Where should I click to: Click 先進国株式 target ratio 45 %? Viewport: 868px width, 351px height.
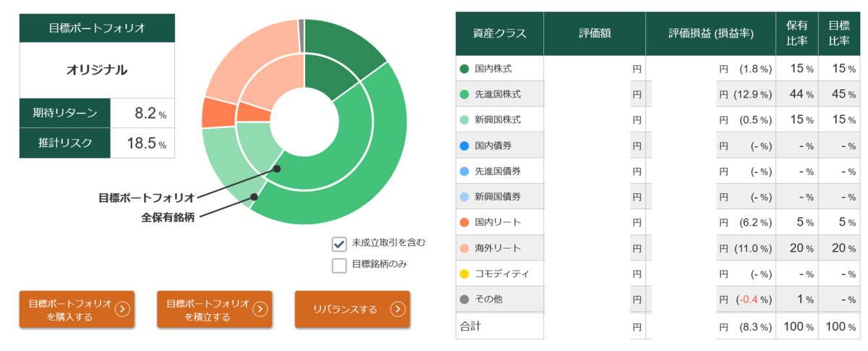[x=843, y=95]
